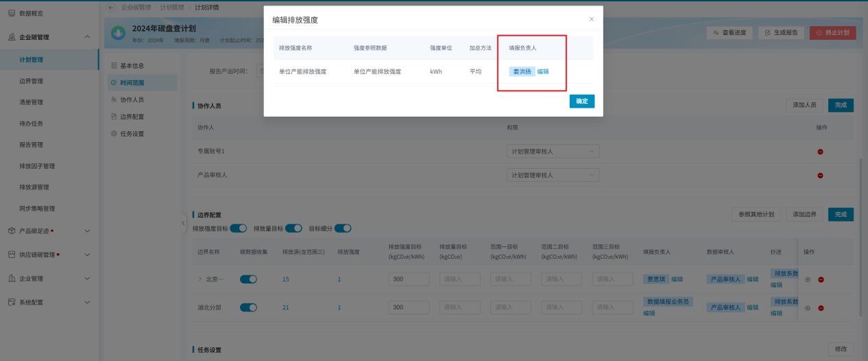
Task: Click the 数据概览 sidebar icon
Action: pyautogui.click(x=12, y=13)
